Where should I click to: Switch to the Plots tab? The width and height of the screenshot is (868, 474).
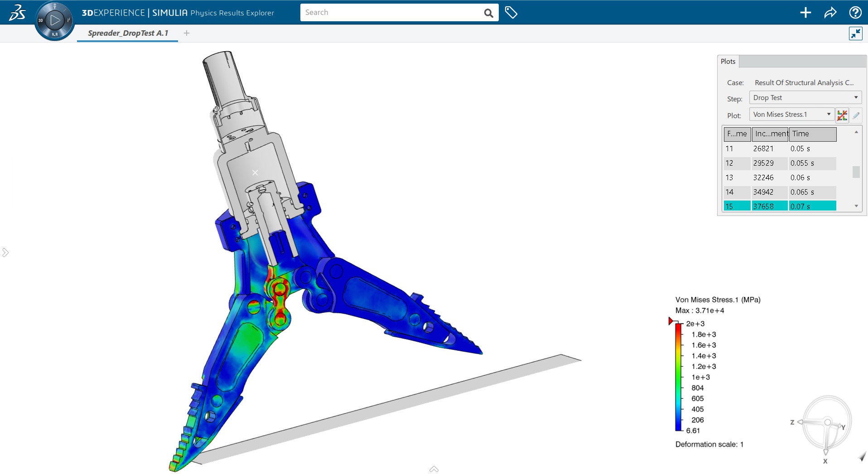[728, 62]
